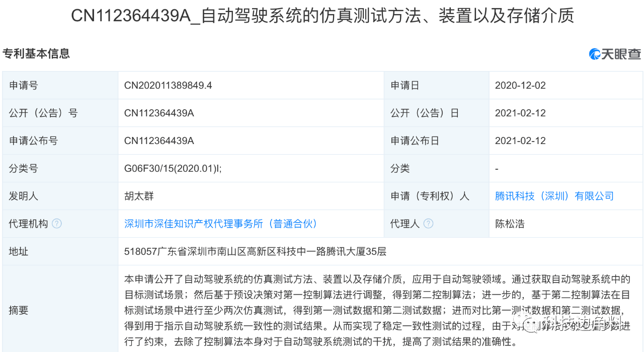Image resolution: width=644 pixels, height=352 pixels.
Task: Click abstract line starting 本申请公开了自动驾驶系统
Action: point(377,278)
